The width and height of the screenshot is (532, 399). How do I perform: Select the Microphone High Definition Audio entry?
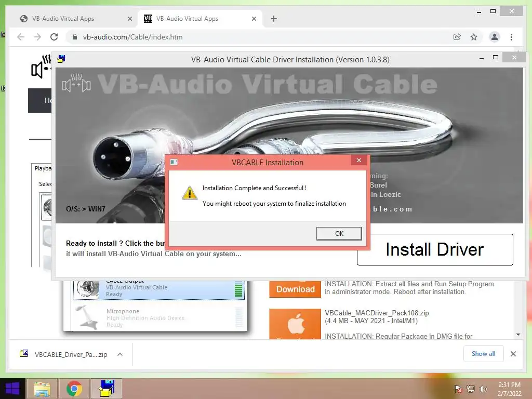pos(158,317)
